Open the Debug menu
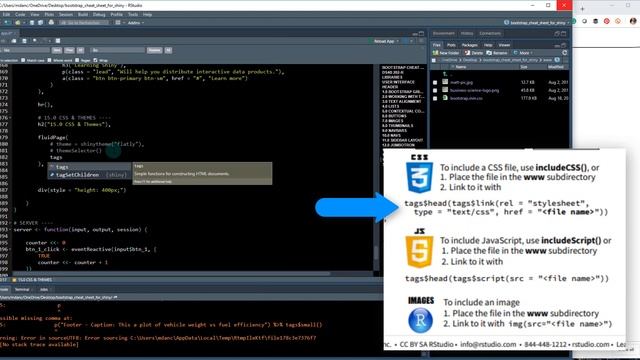 (x=99, y=15)
